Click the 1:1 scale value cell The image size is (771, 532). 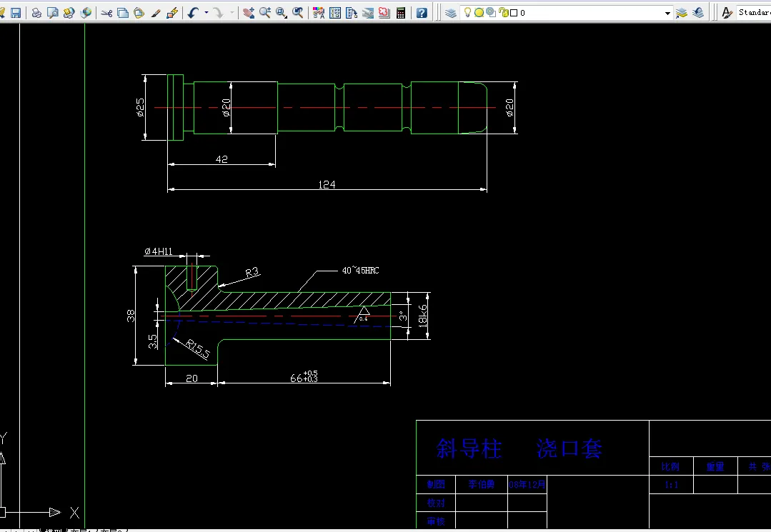point(671,485)
